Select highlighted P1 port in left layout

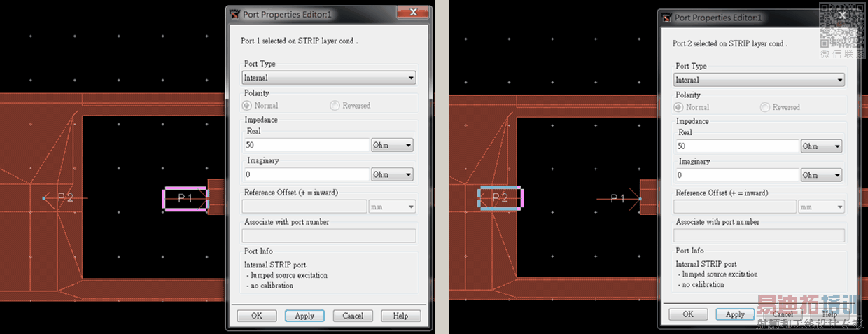coord(185,199)
